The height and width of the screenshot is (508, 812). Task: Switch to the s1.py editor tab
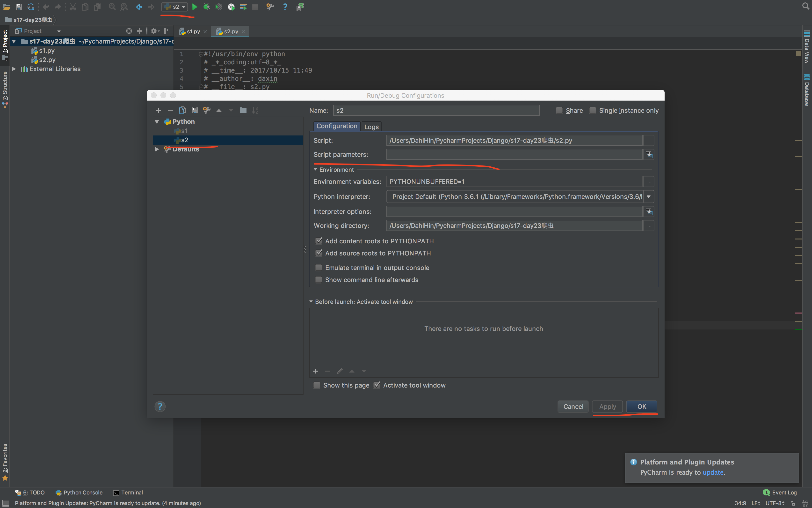(193, 32)
